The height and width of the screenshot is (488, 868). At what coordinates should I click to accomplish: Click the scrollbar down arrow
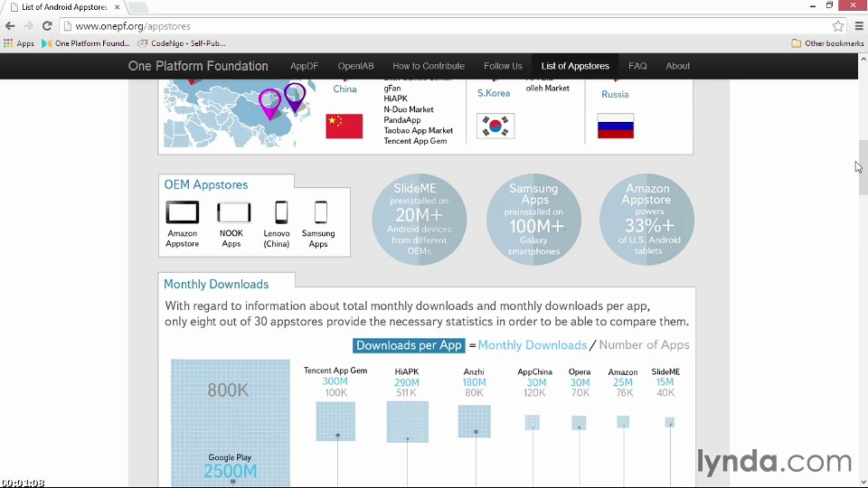(x=863, y=483)
